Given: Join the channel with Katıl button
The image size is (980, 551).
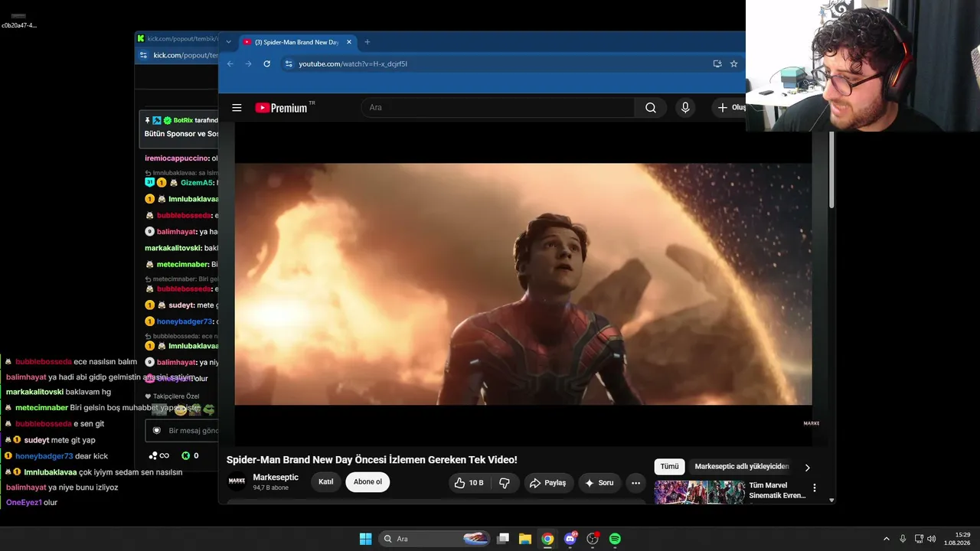Looking at the screenshot, I should pyautogui.click(x=326, y=482).
